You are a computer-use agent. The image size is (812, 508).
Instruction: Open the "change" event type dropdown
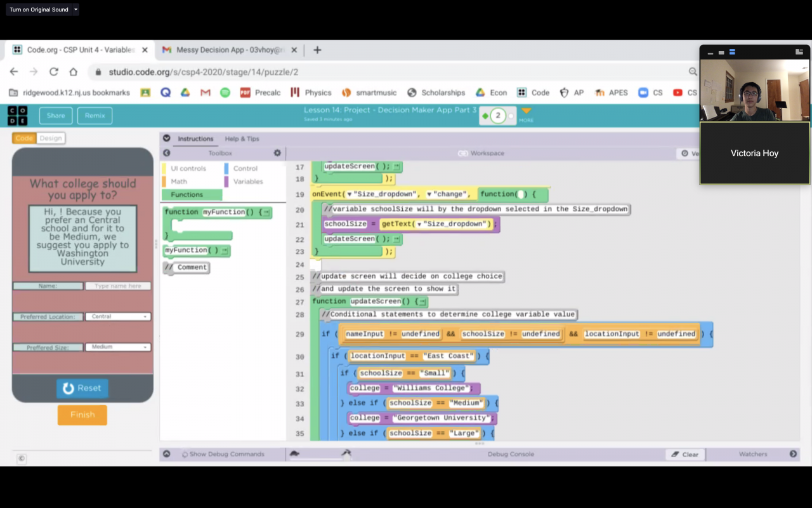click(x=429, y=194)
